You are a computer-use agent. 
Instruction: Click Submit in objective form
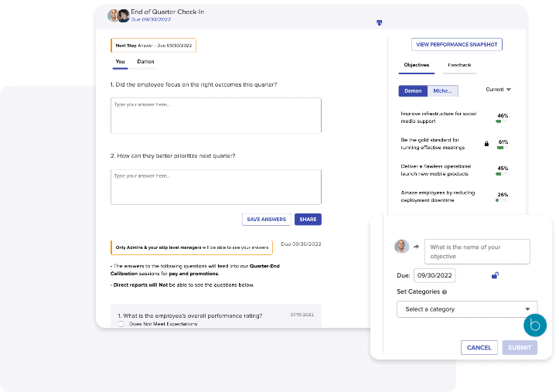click(520, 347)
